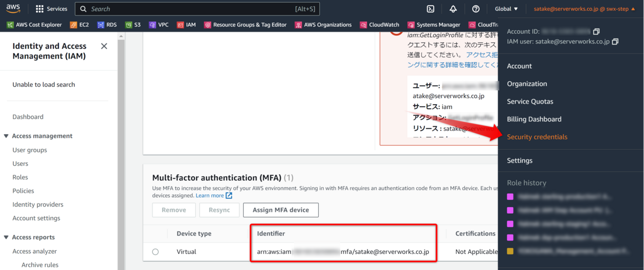Collapse the Access management section

(x=6, y=136)
